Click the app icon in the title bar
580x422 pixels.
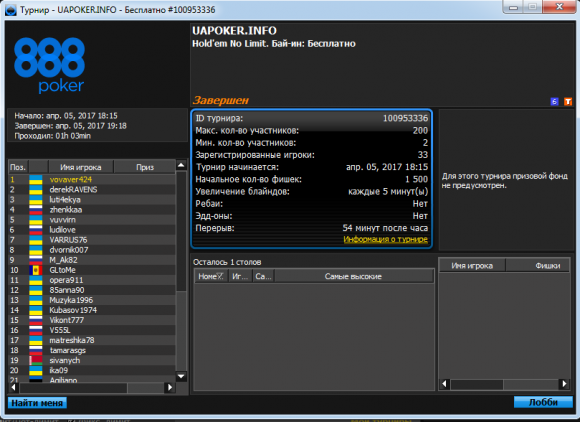10,10
